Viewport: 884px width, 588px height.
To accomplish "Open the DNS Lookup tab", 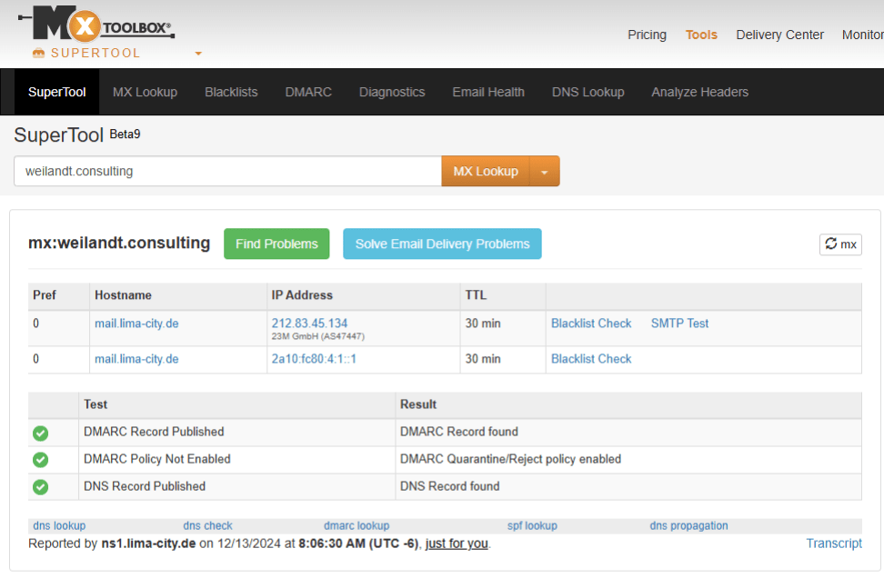I will (x=588, y=93).
